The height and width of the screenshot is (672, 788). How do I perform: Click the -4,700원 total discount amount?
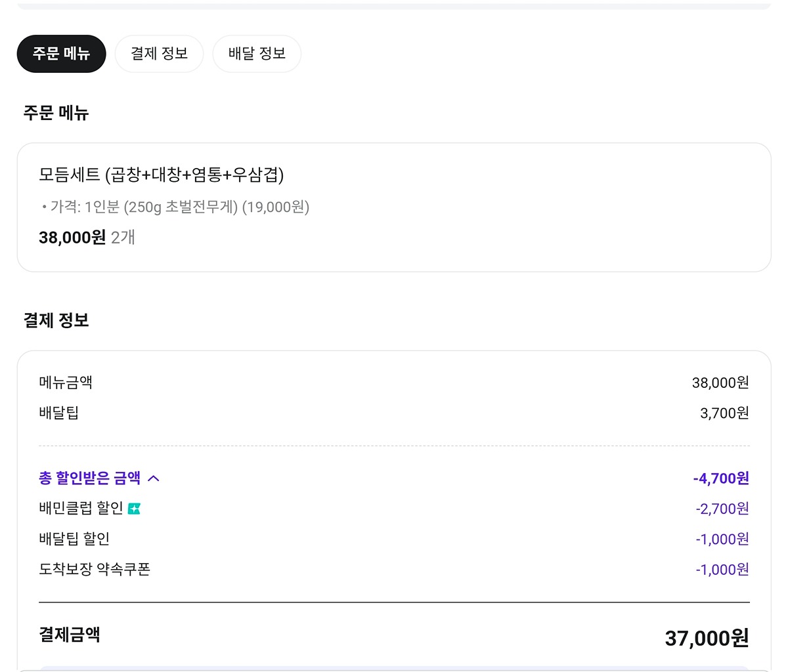tap(720, 478)
